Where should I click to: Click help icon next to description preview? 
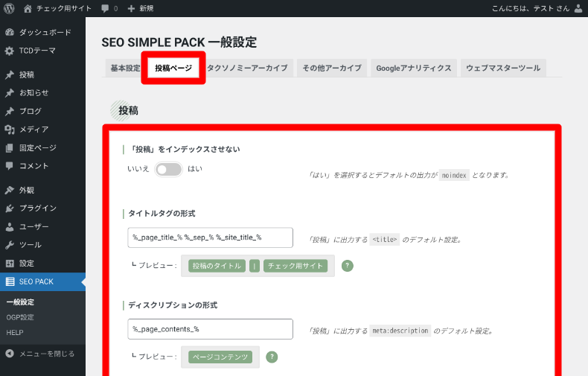tap(272, 357)
